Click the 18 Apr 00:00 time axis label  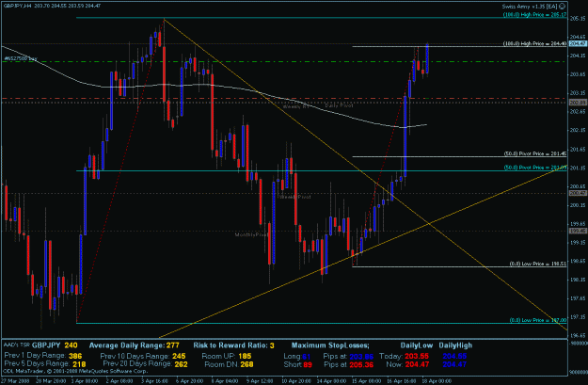pyautogui.click(x=437, y=381)
